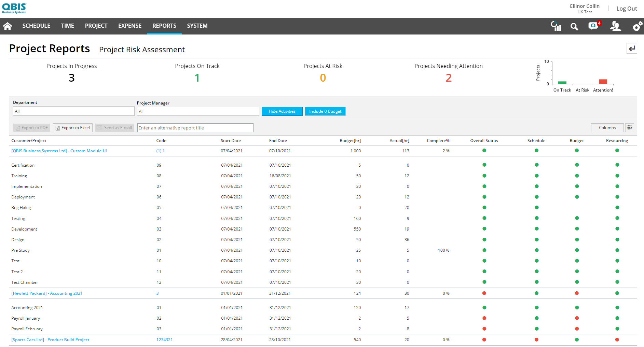
Task: Click the return arrow beside Project Reports
Action: [632, 48]
